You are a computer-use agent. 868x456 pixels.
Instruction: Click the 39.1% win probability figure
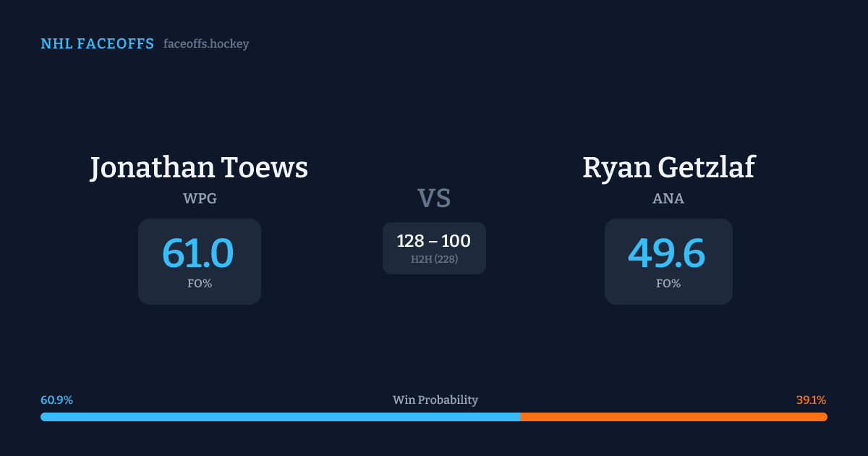click(811, 400)
